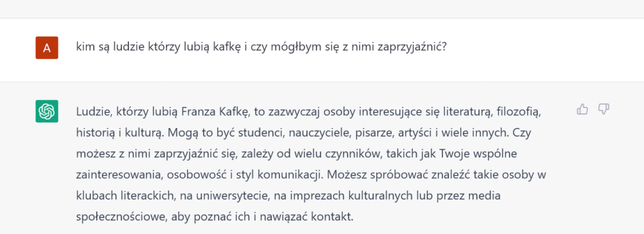
Task: Click the thumbs up icon on the response
Action: tap(582, 109)
